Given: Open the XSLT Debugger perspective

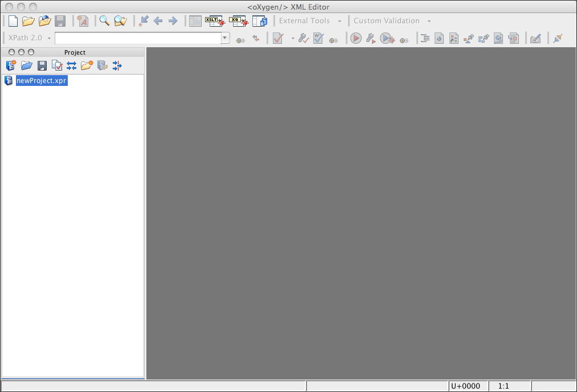Looking at the screenshot, I should tap(215, 21).
